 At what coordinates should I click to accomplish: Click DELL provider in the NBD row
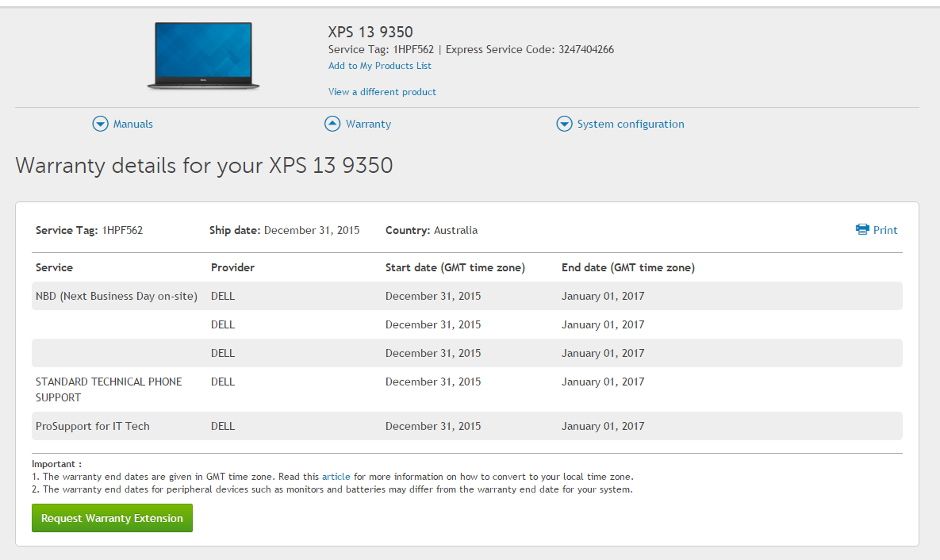coord(223,296)
